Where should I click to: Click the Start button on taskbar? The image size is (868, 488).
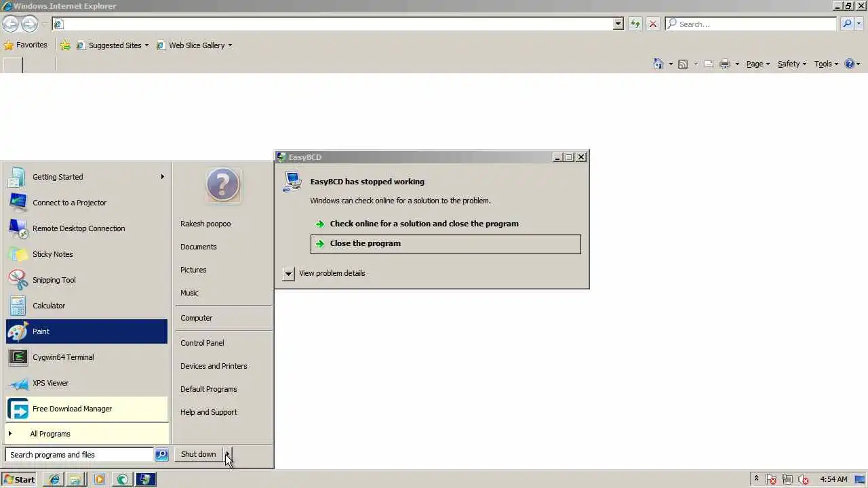pos(19,479)
